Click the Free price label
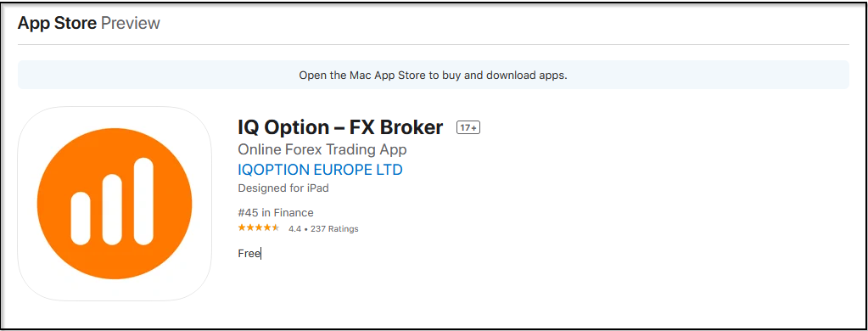 [249, 254]
